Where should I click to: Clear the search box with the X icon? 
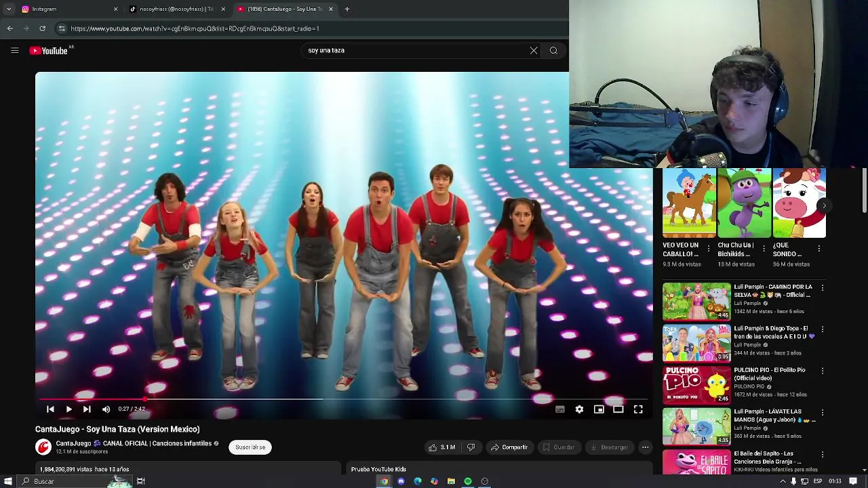tap(534, 50)
